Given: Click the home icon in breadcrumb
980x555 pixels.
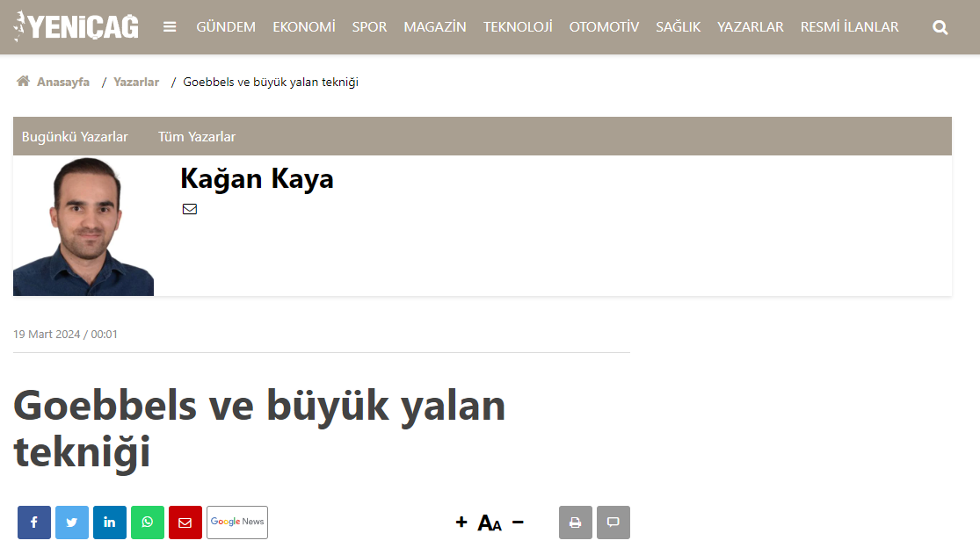Looking at the screenshot, I should click(23, 81).
